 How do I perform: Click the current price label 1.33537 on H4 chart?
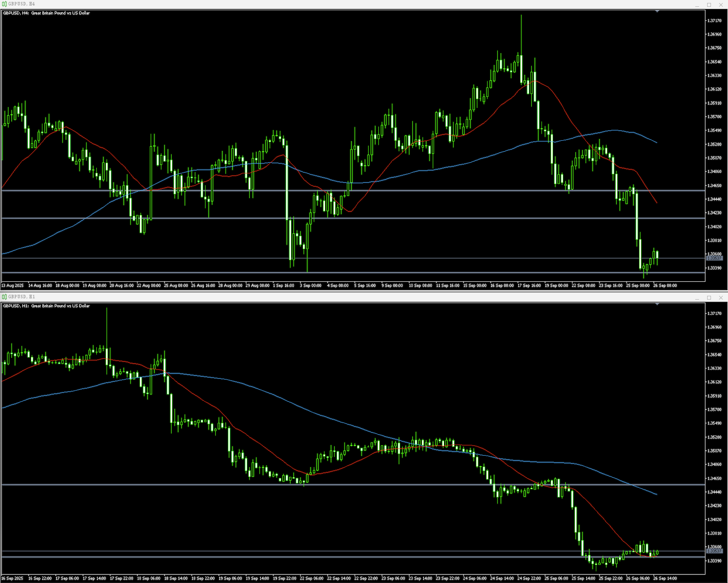coord(714,258)
